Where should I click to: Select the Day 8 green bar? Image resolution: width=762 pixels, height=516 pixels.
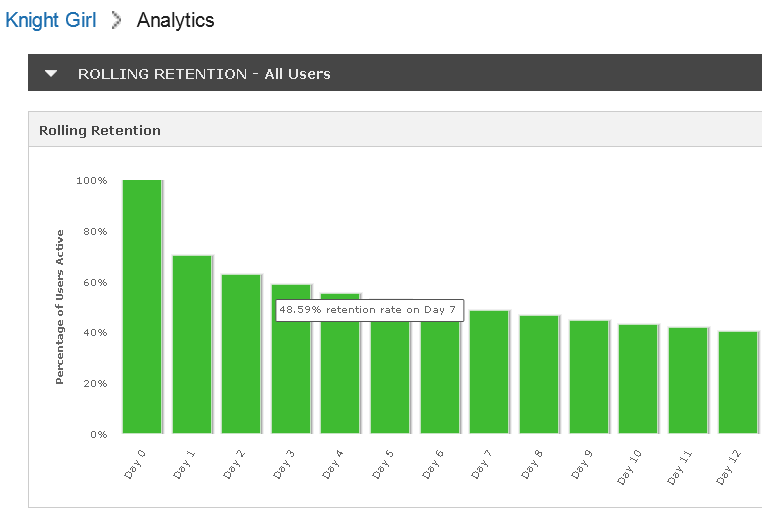[x=539, y=375]
